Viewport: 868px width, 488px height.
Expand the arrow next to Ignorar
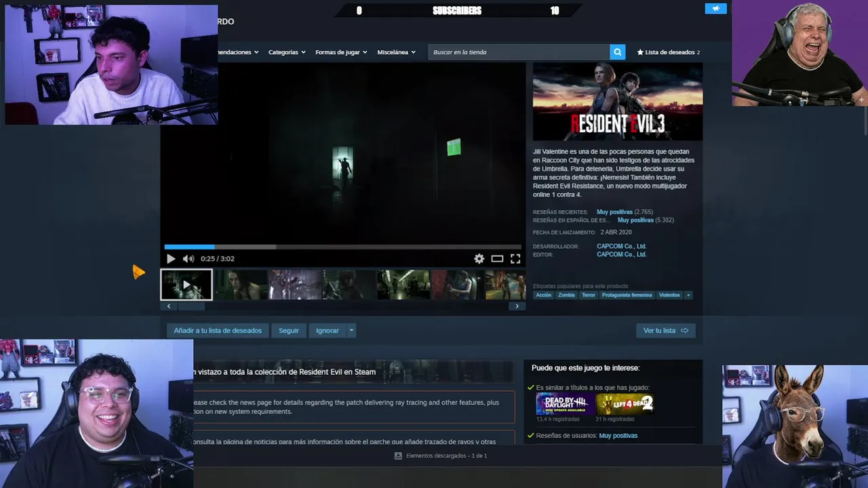click(351, 331)
